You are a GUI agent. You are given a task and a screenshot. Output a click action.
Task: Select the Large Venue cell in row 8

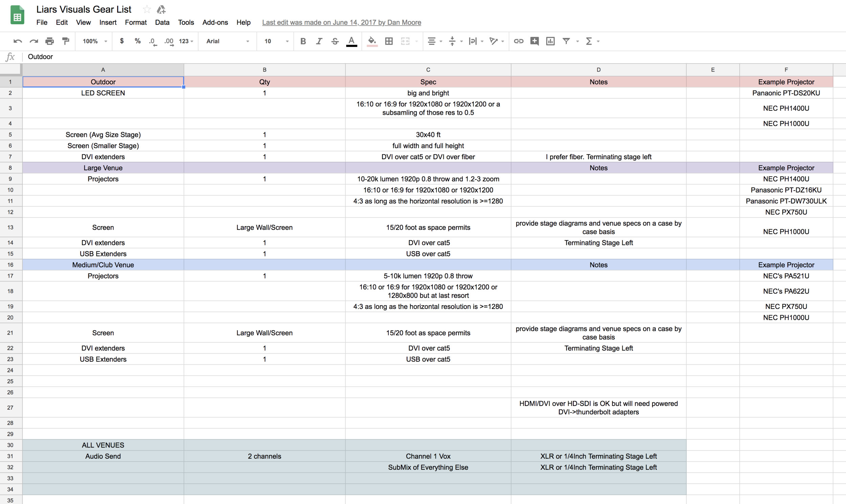[103, 168]
